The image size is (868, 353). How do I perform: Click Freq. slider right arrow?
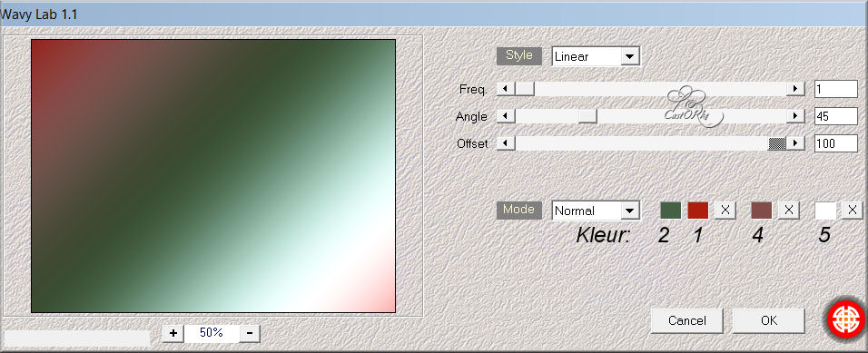[x=795, y=89]
